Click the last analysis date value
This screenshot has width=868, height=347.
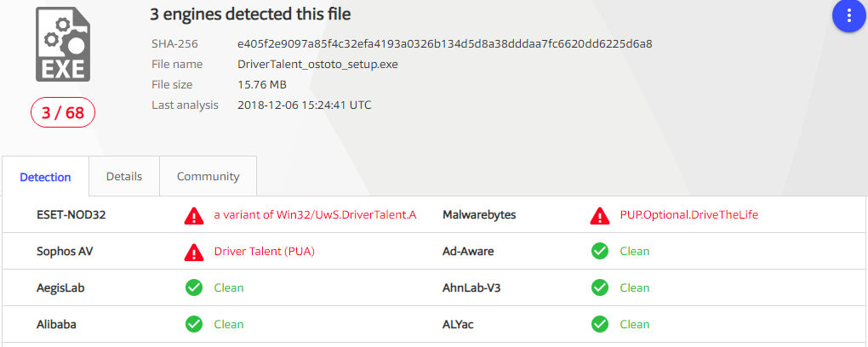click(x=305, y=105)
